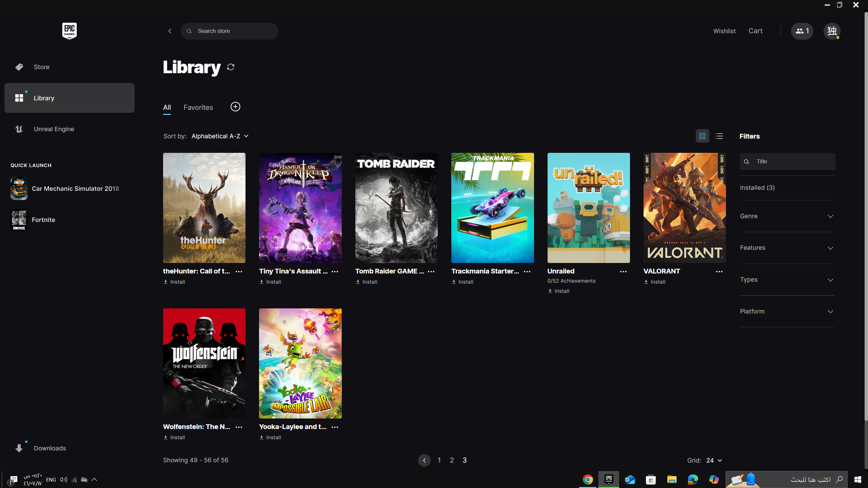Show hidden system tray icons
The width and height of the screenshot is (868, 488).
(94, 480)
